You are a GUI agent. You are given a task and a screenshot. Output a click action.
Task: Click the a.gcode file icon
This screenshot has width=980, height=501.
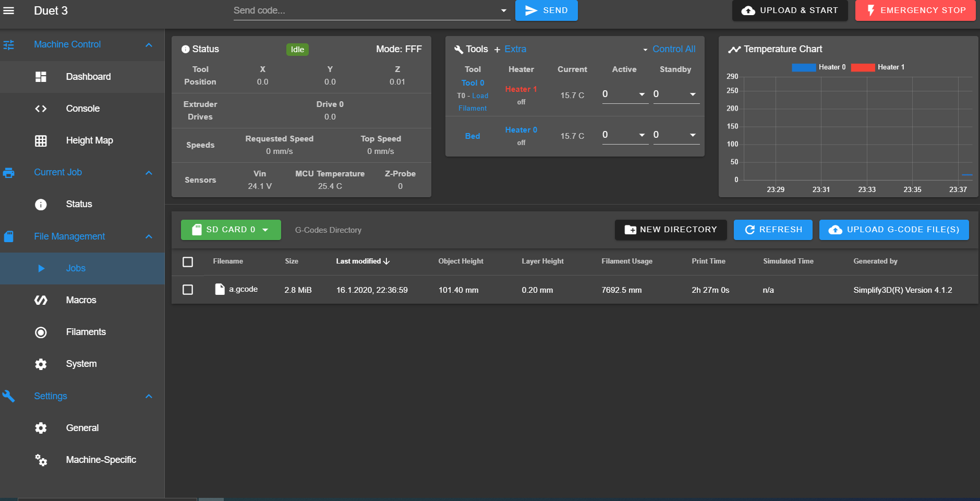[x=220, y=289]
